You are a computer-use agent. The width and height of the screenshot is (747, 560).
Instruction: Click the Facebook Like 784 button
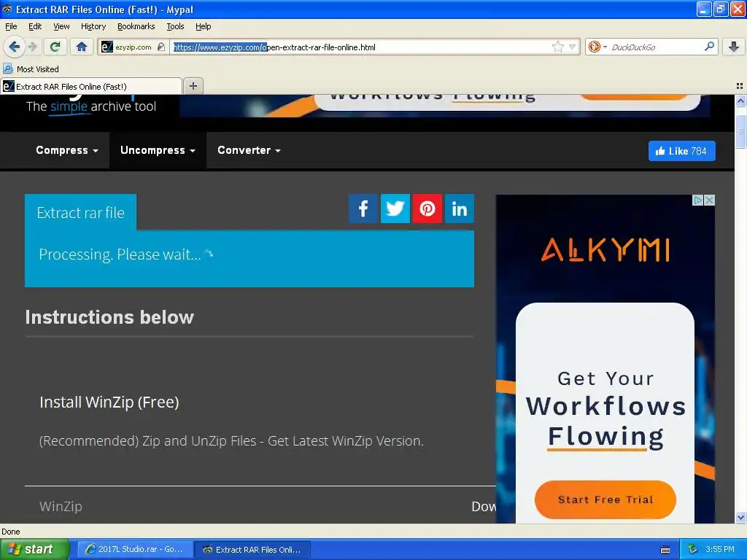[x=682, y=151]
